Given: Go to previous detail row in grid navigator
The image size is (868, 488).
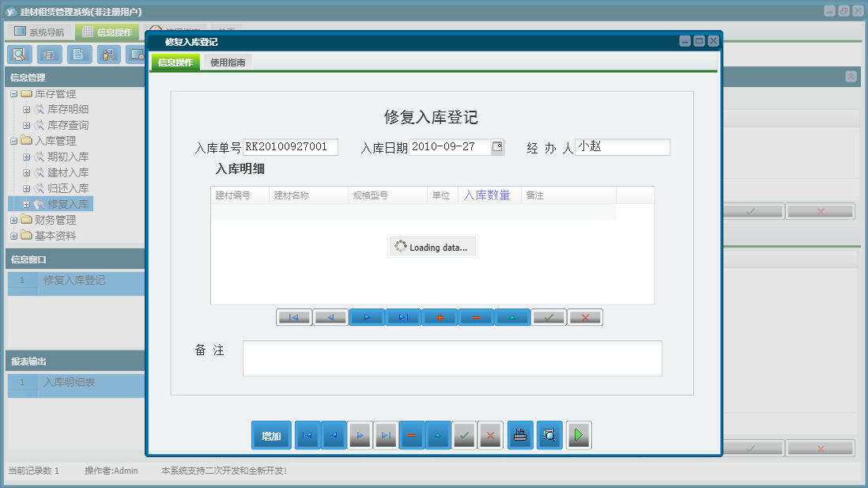Looking at the screenshot, I should click(x=330, y=317).
